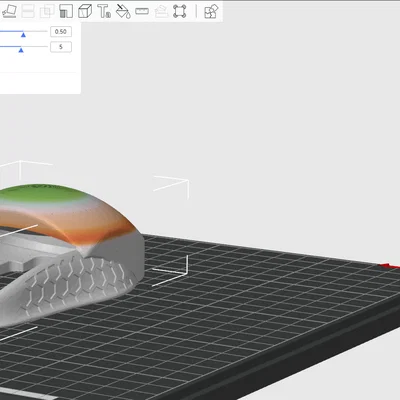Click the greyed-out Assemble tool icon

coord(161,11)
